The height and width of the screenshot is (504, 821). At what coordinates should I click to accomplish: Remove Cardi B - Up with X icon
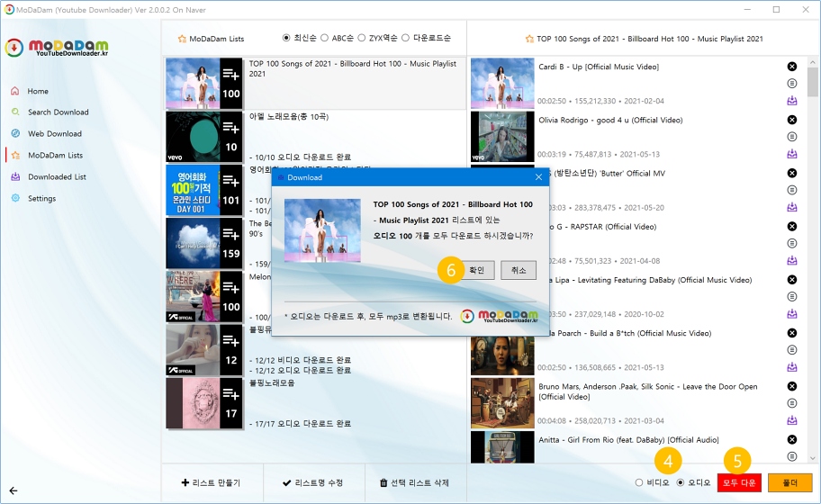[x=792, y=67]
